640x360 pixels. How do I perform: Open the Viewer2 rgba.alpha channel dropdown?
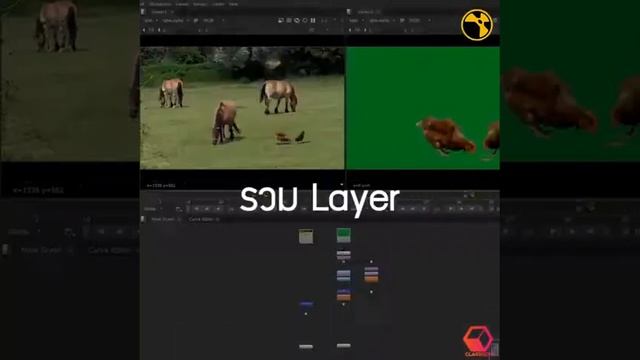click(381, 20)
